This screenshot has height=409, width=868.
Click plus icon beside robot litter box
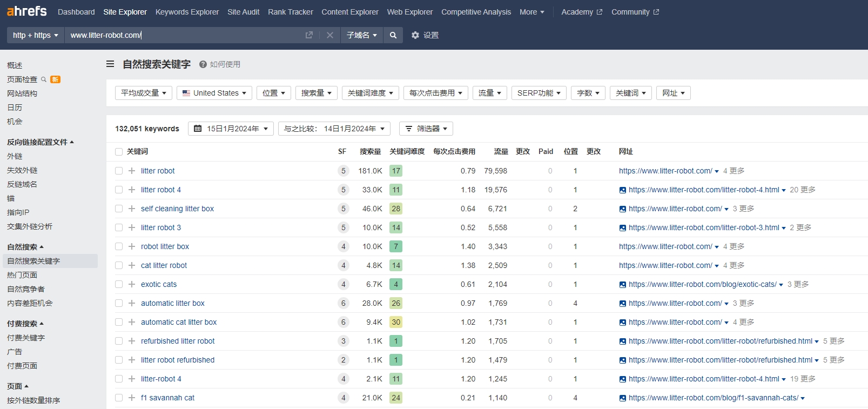tap(132, 246)
